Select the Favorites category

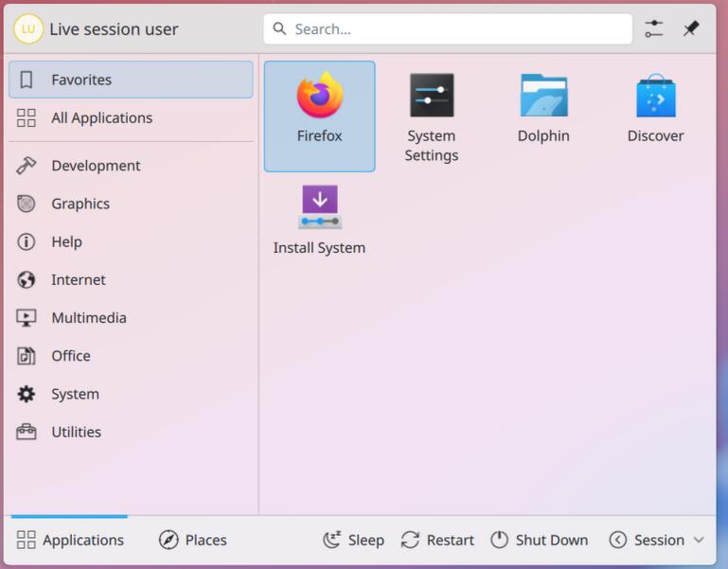click(x=131, y=80)
